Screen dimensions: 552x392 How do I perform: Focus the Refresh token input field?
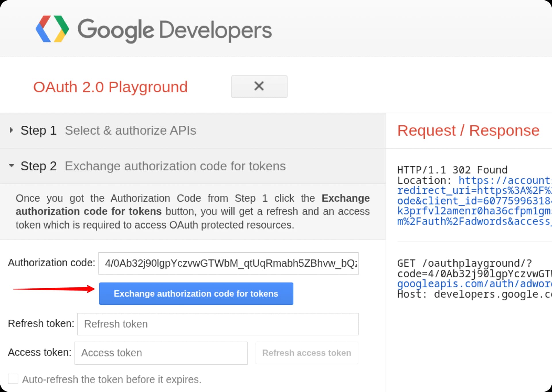click(218, 324)
